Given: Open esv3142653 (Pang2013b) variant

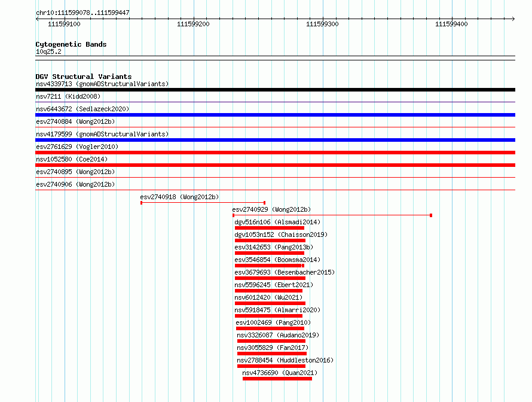Looking at the screenshot, I should [x=274, y=247].
